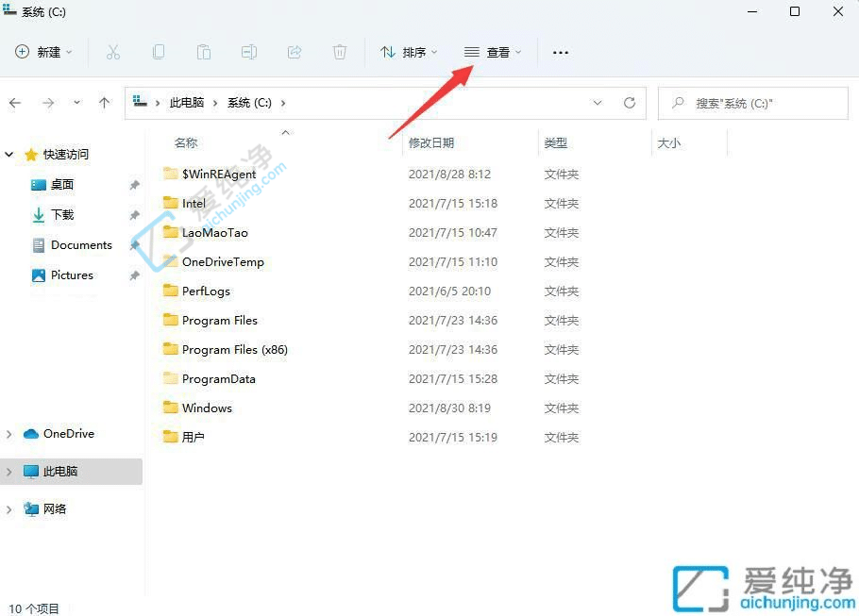This screenshot has height=616, width=859.
Task: Open the 查看 view dropdown
Action: pos(492,52)
